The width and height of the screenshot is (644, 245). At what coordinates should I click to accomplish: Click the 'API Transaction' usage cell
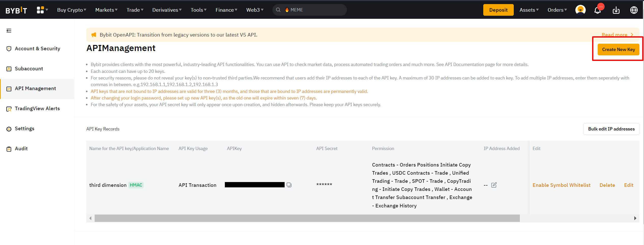pos(197,185)
